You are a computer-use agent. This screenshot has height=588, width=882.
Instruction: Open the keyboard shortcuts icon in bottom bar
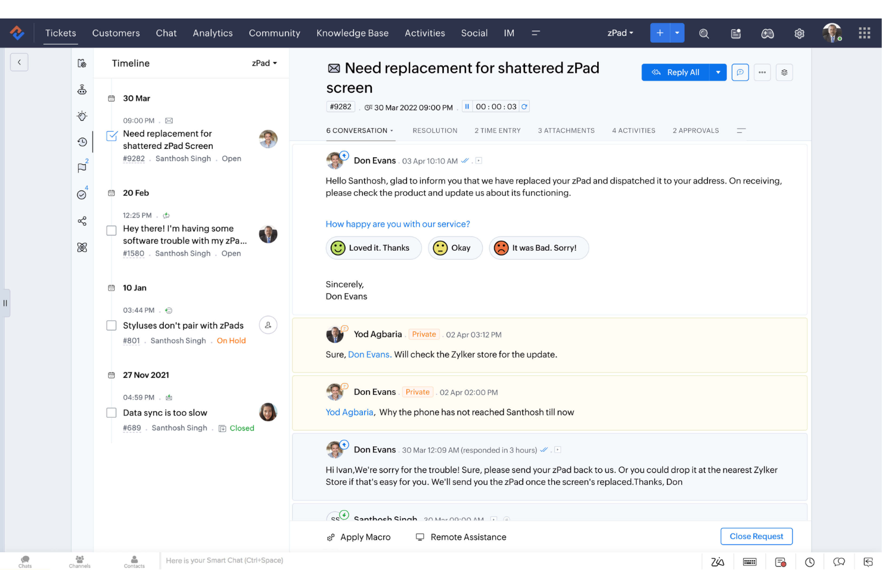click(749, 561)
